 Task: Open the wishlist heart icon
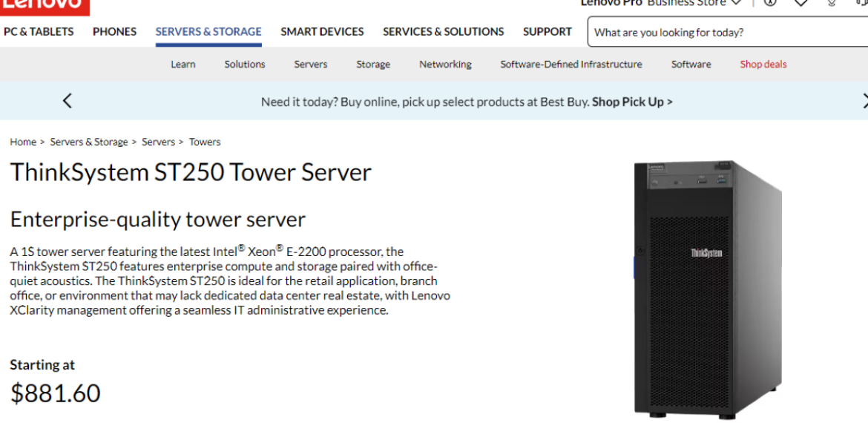point(801,3)
